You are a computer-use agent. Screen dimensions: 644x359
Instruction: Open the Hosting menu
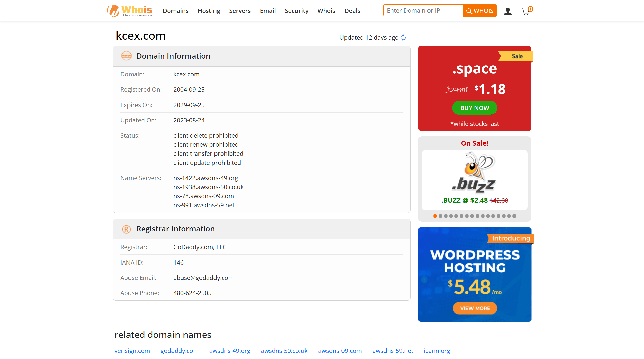point(209,11)
